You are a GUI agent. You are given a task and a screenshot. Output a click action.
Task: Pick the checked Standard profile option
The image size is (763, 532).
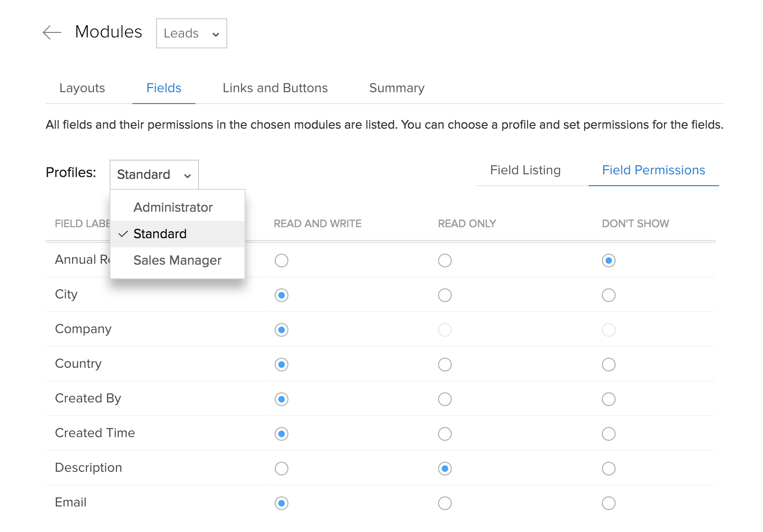coord(160,234)
